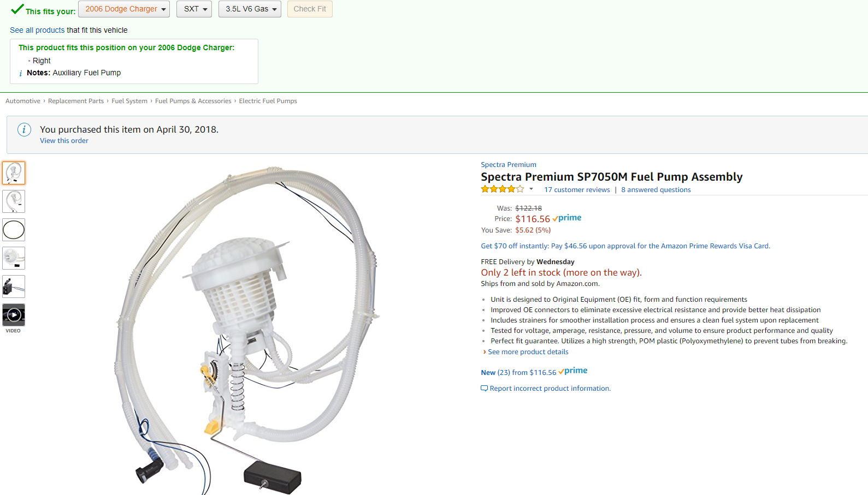Click the speech bubble report icon

[x=484, y=389]
